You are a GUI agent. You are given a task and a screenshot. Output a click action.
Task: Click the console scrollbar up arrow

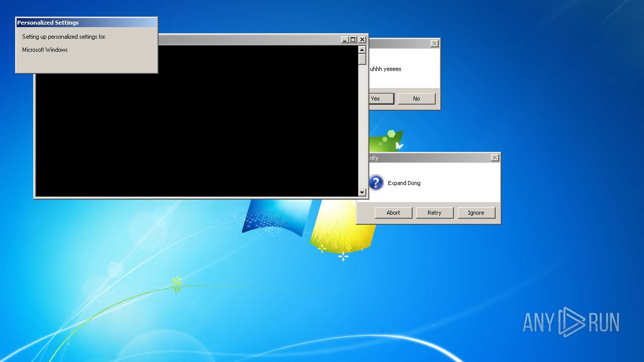tap(362, 50)
